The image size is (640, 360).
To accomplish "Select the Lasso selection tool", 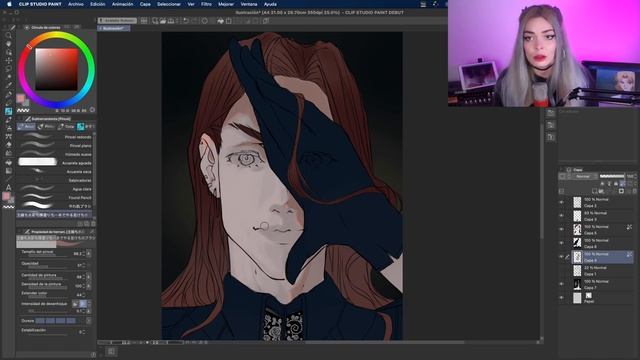I will 9,69.
